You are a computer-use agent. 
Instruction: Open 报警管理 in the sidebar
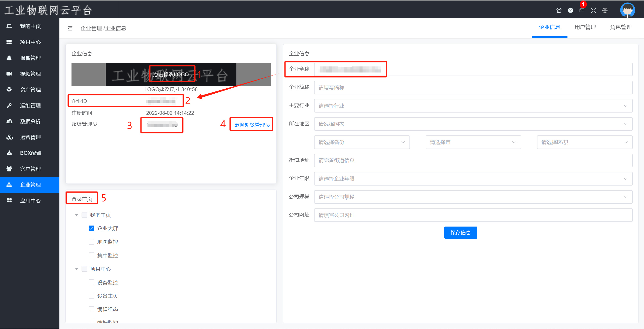(x=30, y=58)
